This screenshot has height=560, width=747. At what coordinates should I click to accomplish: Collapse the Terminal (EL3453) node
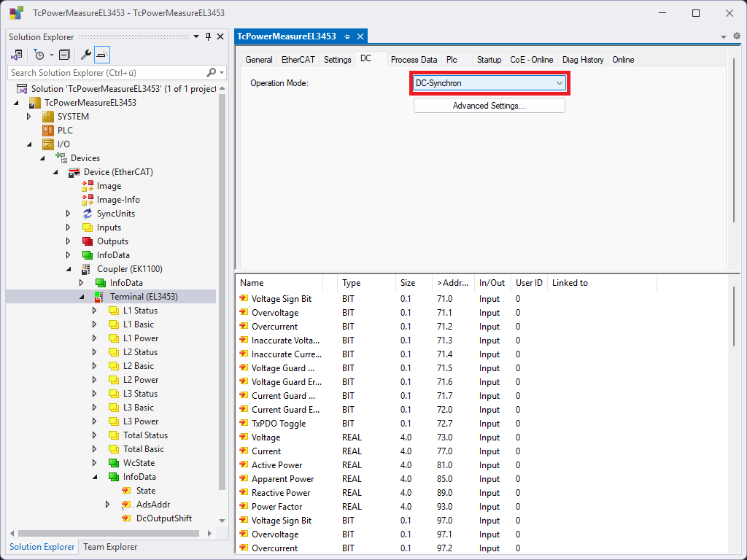point(81,297)
